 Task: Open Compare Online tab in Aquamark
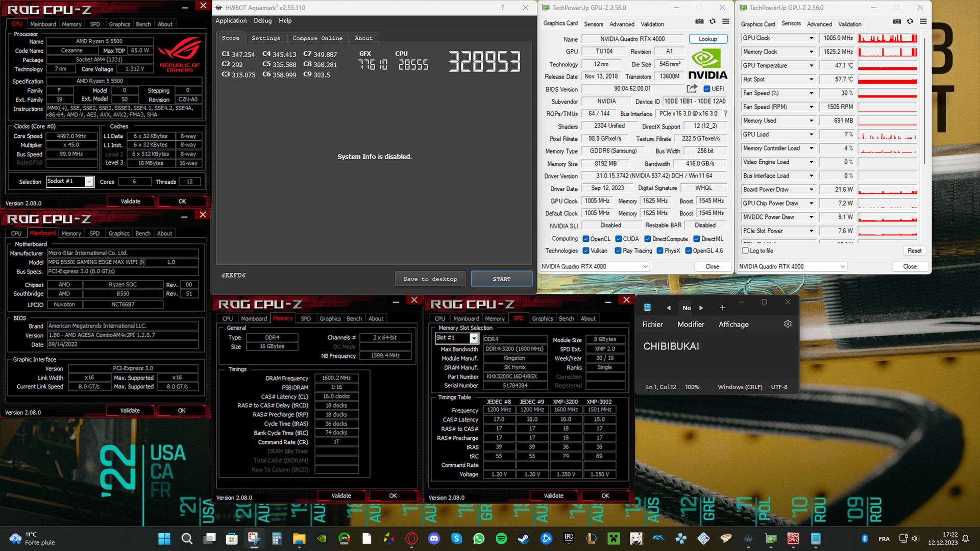(x=317, y=38)
